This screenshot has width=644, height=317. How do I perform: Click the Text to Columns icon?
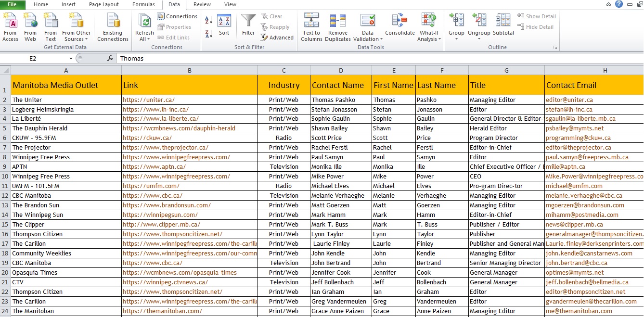click(x=311, y=27)
